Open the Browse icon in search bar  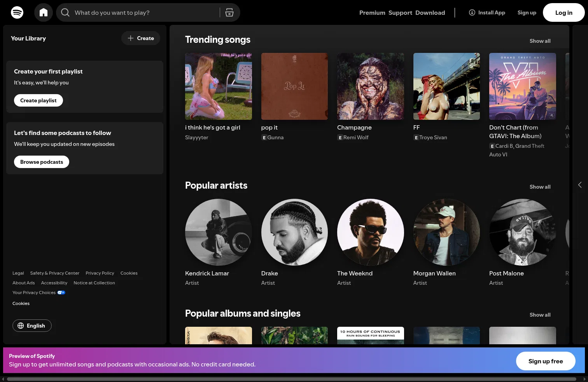229,12
